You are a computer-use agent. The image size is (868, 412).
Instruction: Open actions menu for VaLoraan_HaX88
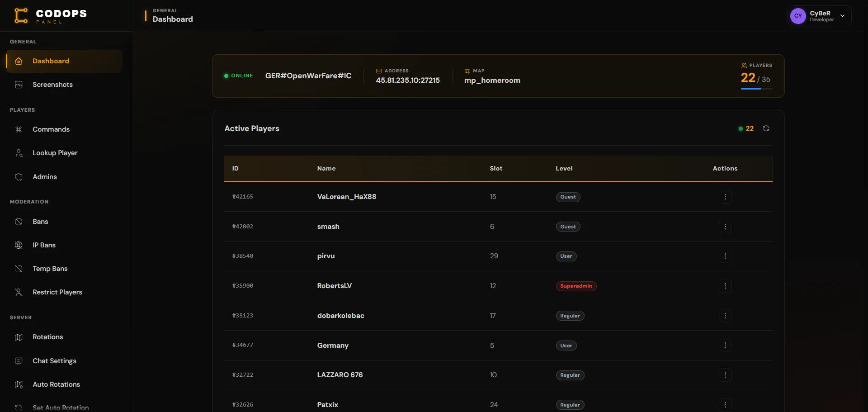[x=725, y=197]
